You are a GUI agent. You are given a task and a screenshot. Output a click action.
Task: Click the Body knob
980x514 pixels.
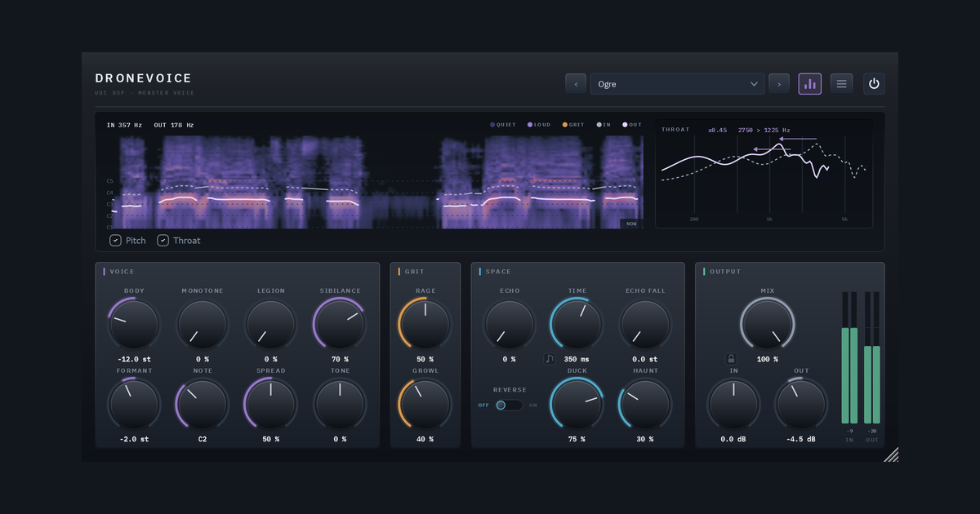click(134, 324)
